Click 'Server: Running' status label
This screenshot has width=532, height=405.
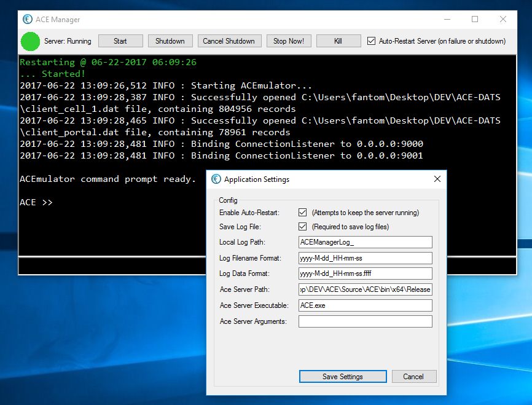coord(68,41)
